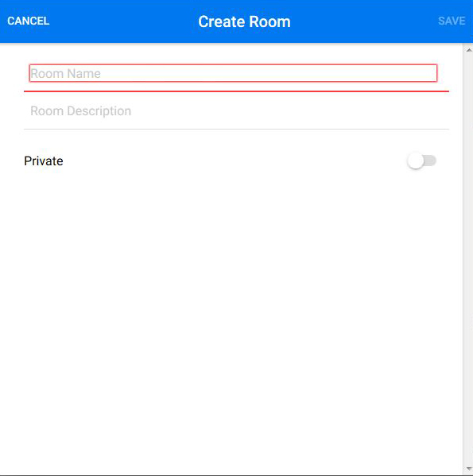473x476 pixels.
Task: Click the blue Create Room header bar
Action: (237, 21)
